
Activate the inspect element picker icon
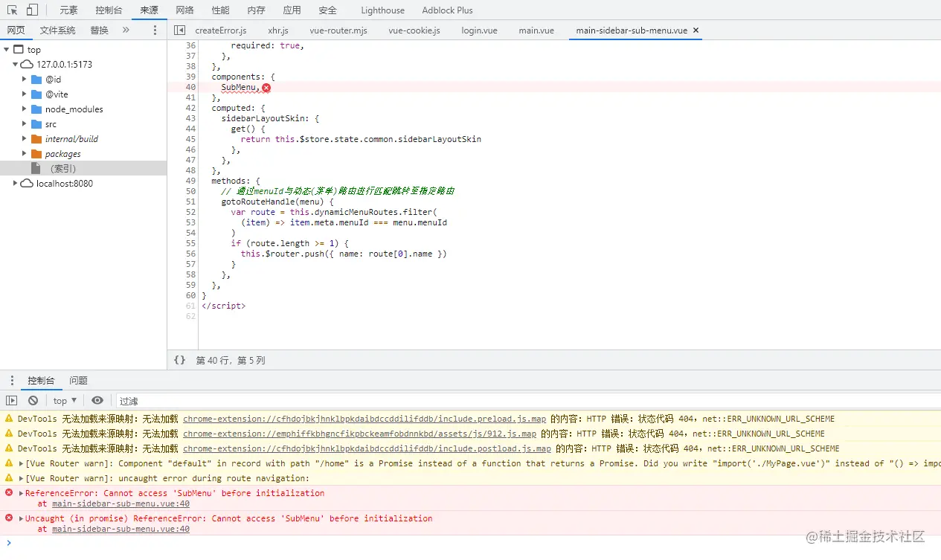13,10
